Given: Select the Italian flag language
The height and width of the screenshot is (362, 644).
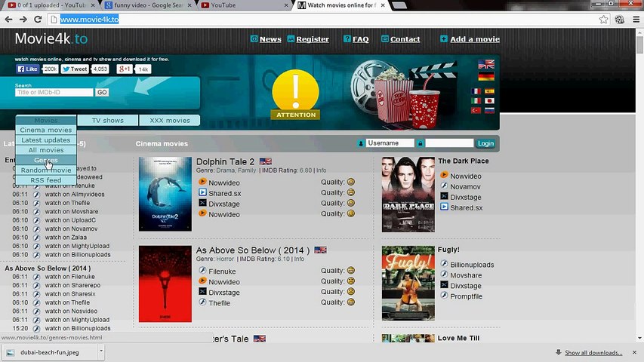Looking at the screenshot, I should [x=476, y=100].
